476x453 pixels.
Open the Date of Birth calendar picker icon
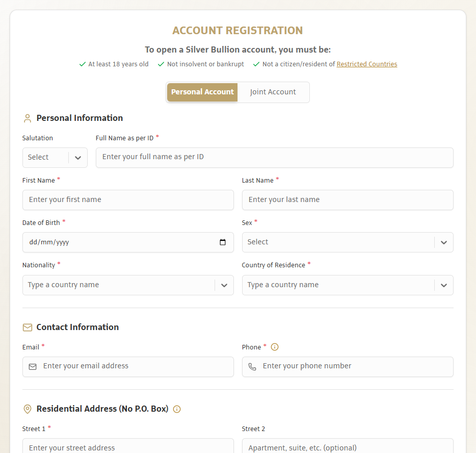223,242
